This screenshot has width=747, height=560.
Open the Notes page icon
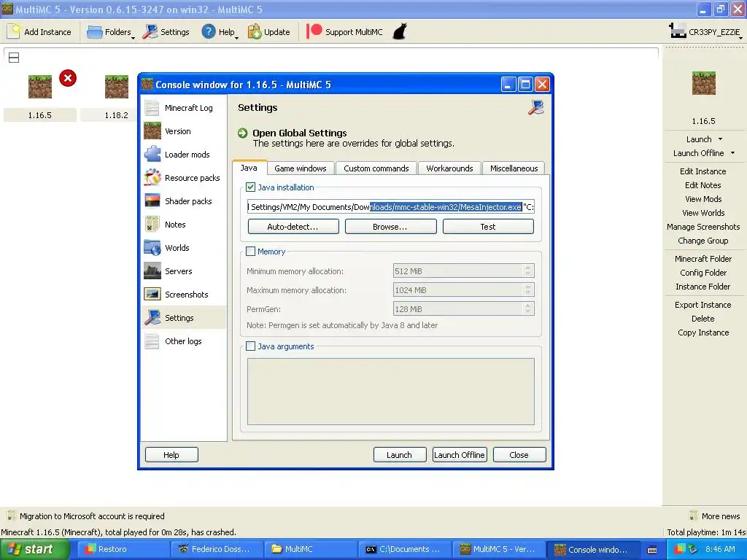pos(152,225)
